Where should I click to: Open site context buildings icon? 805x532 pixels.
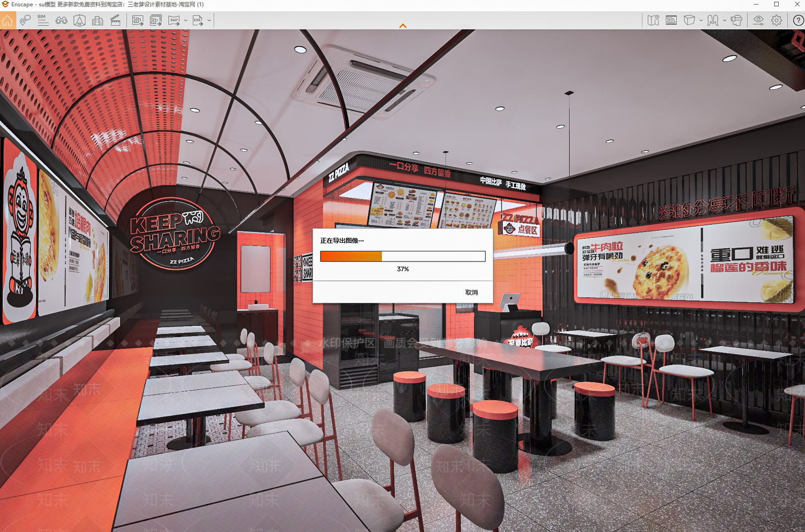click(98, 21)
